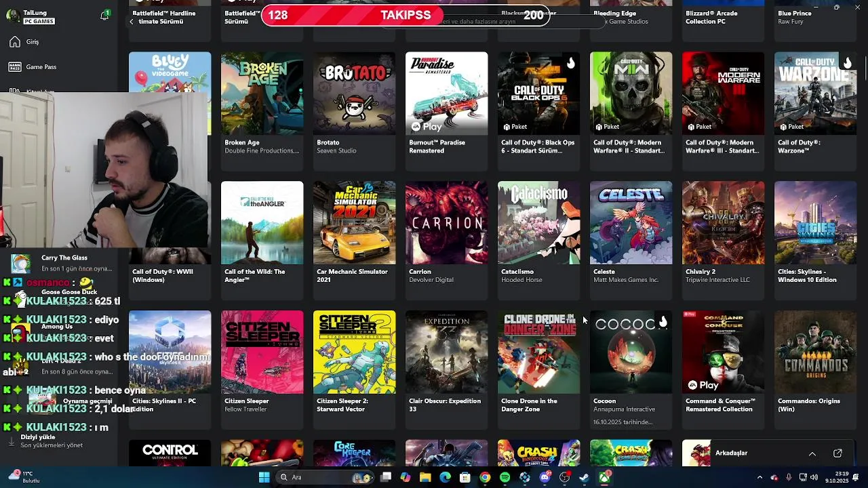Open Burnout Paradise Remastered cover
The width and height of the screenshot is (868, 488).
[x=446, y=94]
